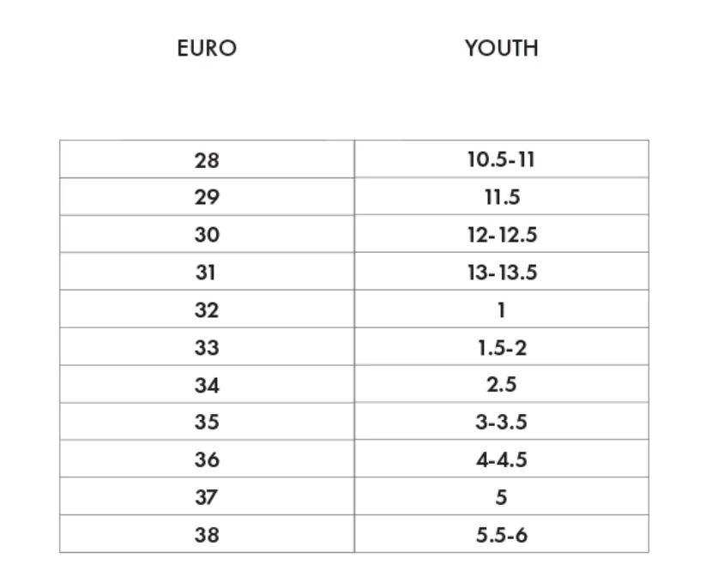Image resolution: width=712 pixels, height=588 pixels.
Task: Click the youth size 11.5 cell
Action: click(502, 197)
